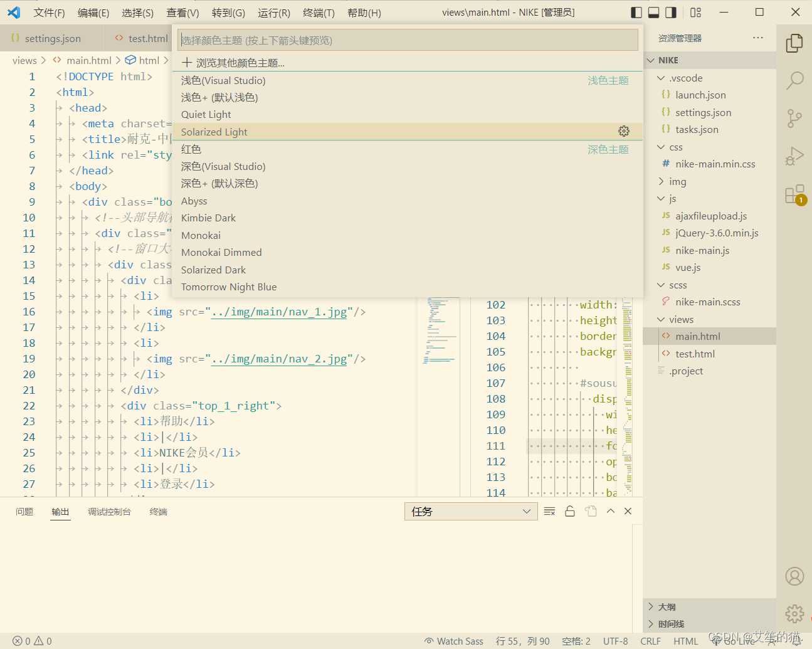812x649 pixels.
Task: Select Monokai Dimmed theme
Action: pyautogui.click(x=408, y=252)
